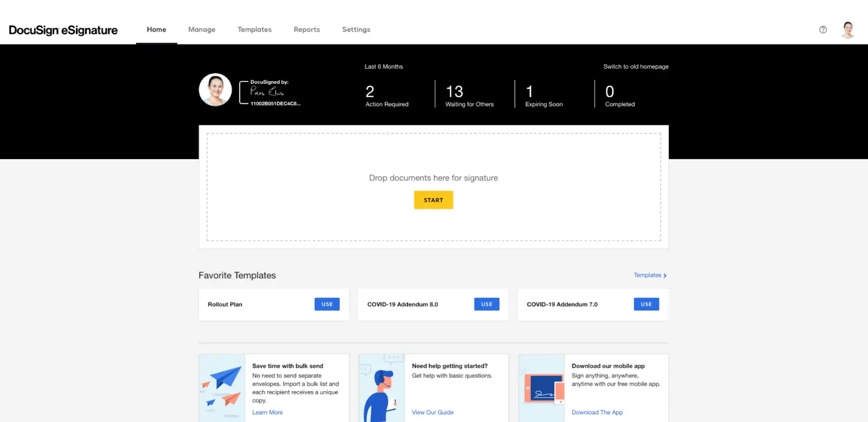Click the Last 6 Months label
Viewport: 868px width, 422px height.
(x=384, y=67)
